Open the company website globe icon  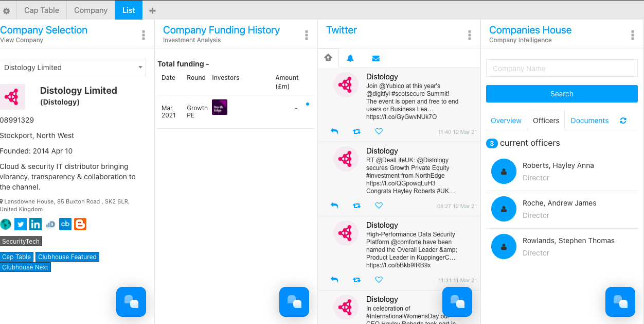click(6, 224)
